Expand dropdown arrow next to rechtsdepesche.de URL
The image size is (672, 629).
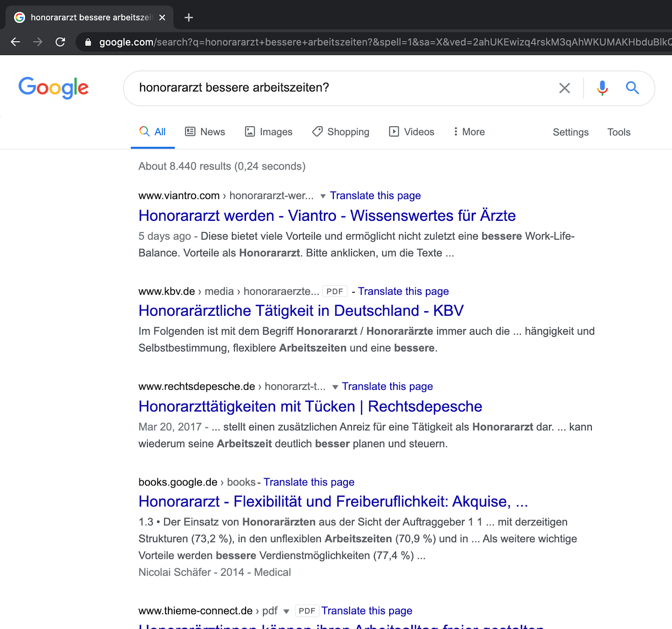coord(335,387)
